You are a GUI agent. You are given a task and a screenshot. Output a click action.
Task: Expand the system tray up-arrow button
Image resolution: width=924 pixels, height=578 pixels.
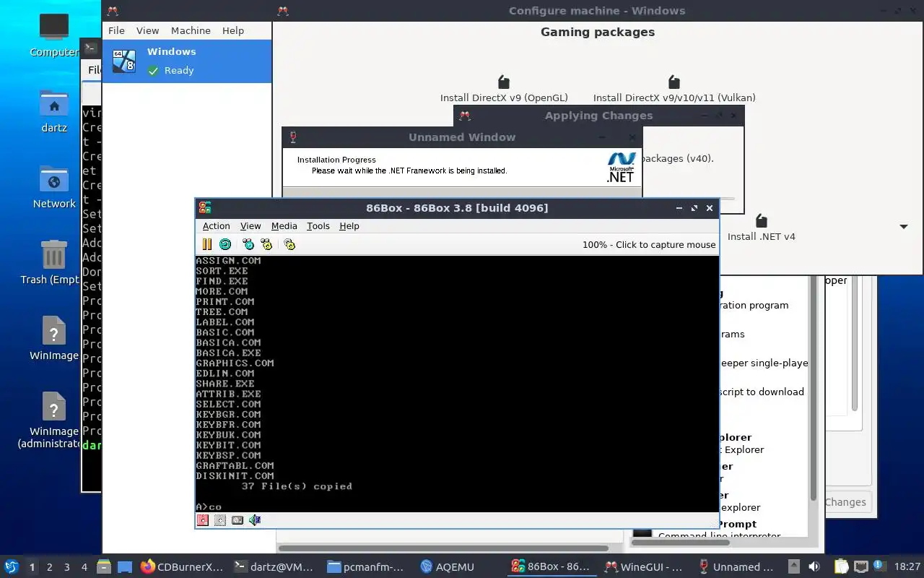793,566
